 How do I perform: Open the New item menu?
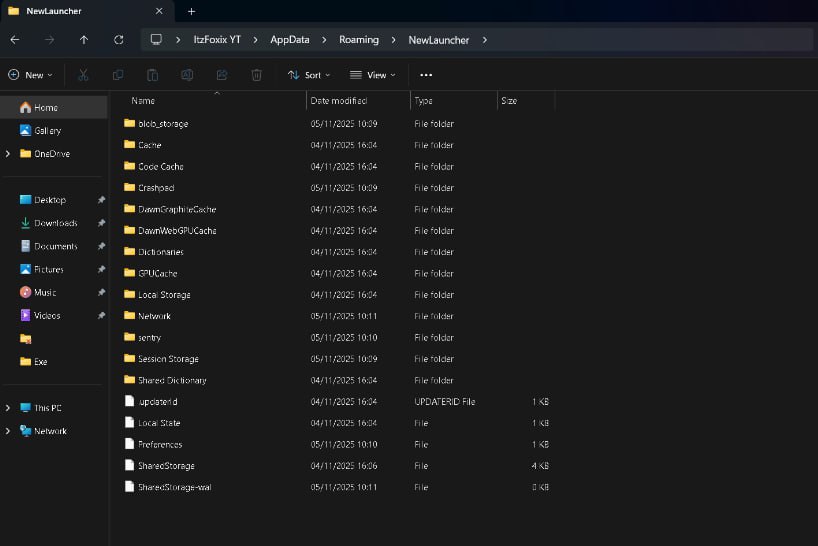click(30, 75)
